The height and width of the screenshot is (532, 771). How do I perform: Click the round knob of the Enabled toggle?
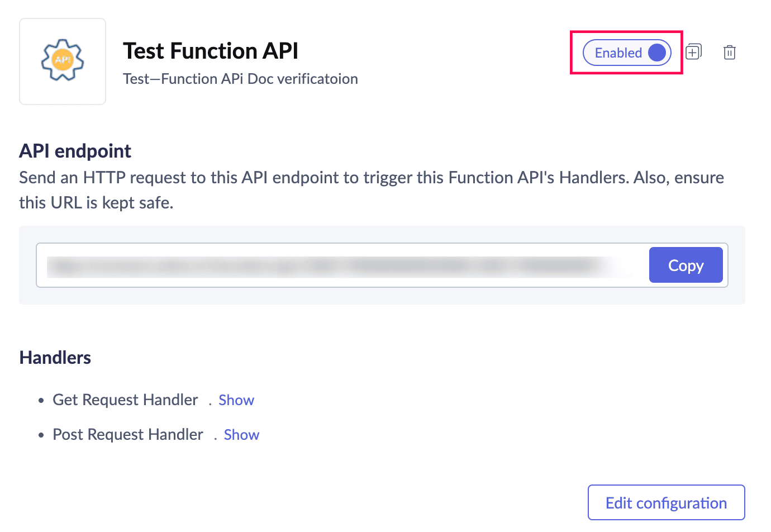(x=657, y=53)
